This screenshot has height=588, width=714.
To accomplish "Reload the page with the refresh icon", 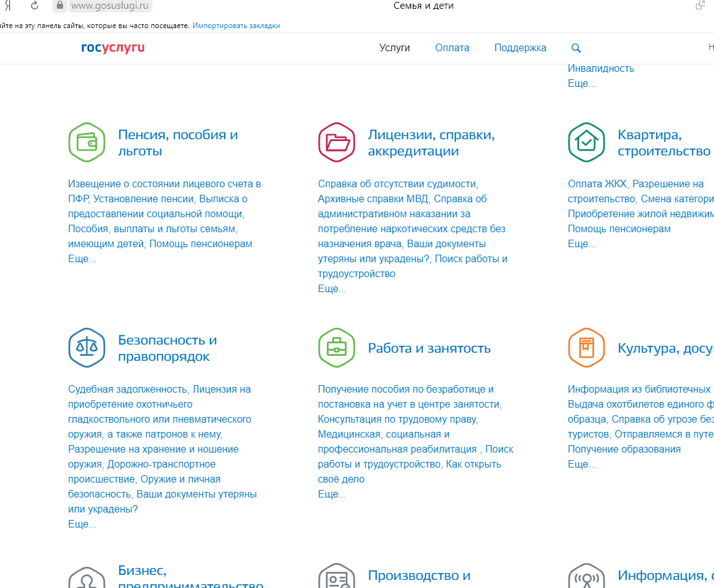I will point(34,6).
